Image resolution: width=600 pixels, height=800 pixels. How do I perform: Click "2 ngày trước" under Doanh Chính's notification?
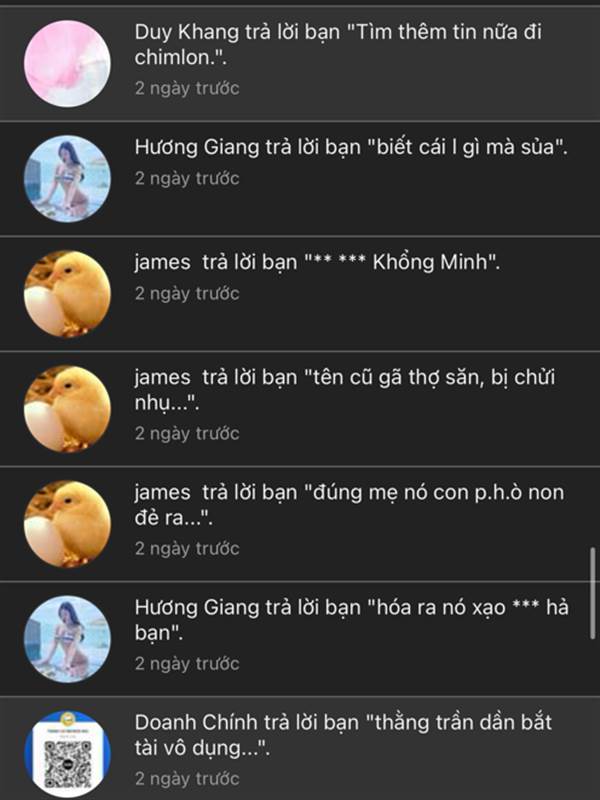click(x=187, y=779)
